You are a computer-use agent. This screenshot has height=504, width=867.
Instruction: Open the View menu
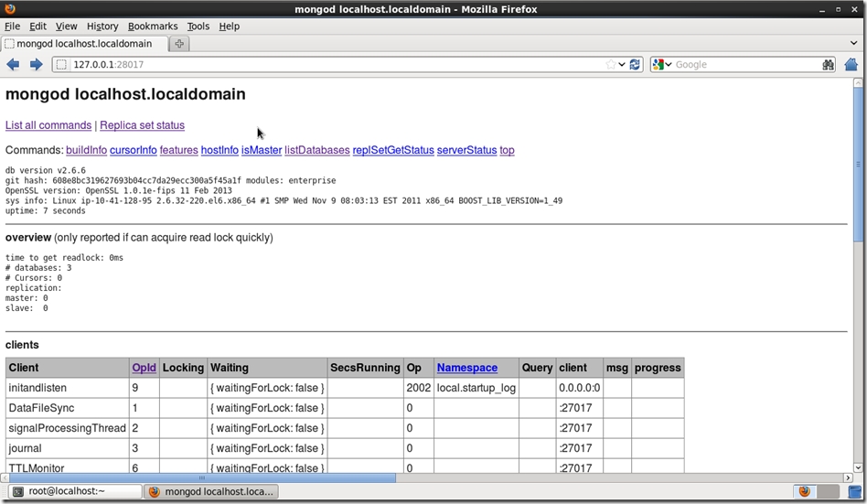click(x=67, y=26)
